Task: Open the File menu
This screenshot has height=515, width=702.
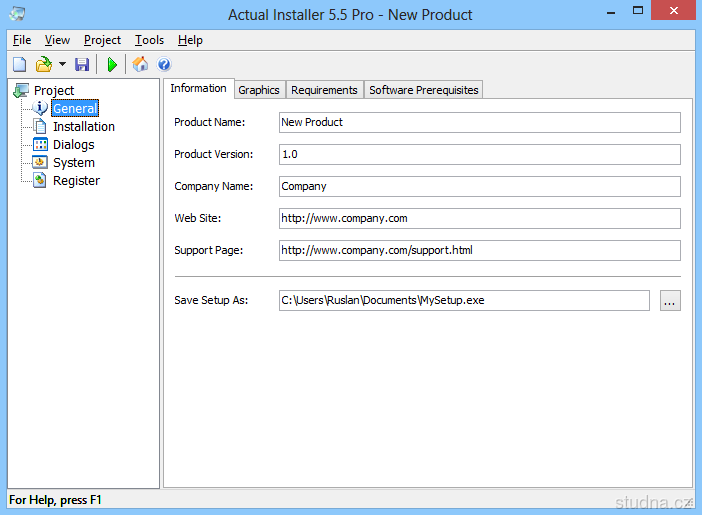Action: (x=21, y=40)
